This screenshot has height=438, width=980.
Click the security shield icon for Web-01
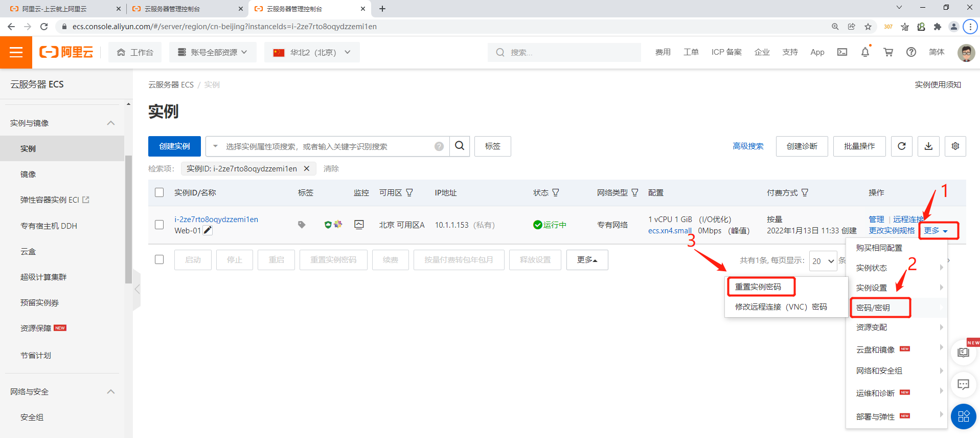point(328,225)
